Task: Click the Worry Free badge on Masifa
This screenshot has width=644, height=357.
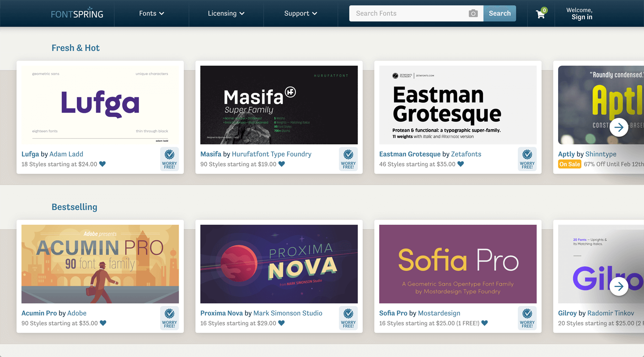Action: point(349,159)
